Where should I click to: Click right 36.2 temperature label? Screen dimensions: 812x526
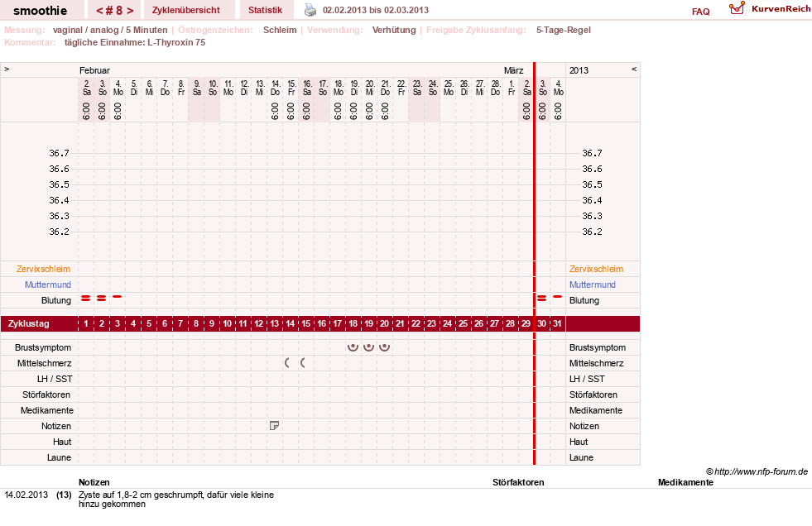592,232
